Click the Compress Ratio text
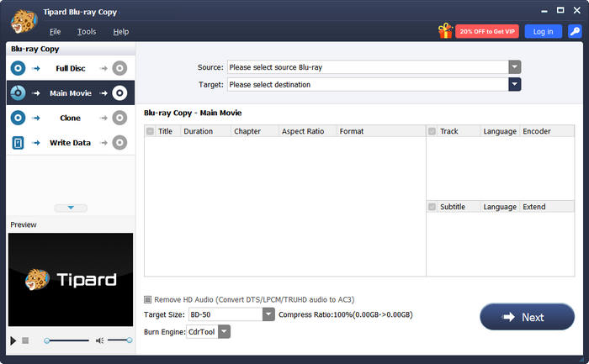The height and width of the screenshot is (364, 589). point(346,314)
